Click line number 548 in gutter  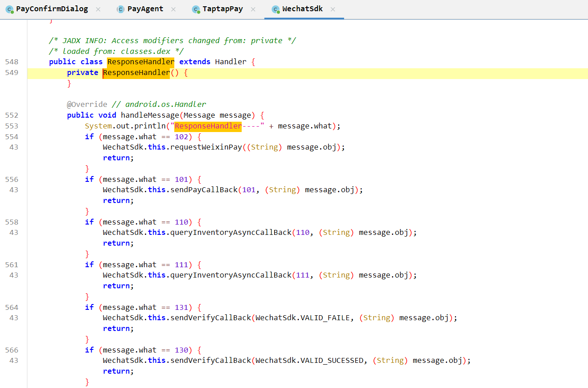[12, 62]
